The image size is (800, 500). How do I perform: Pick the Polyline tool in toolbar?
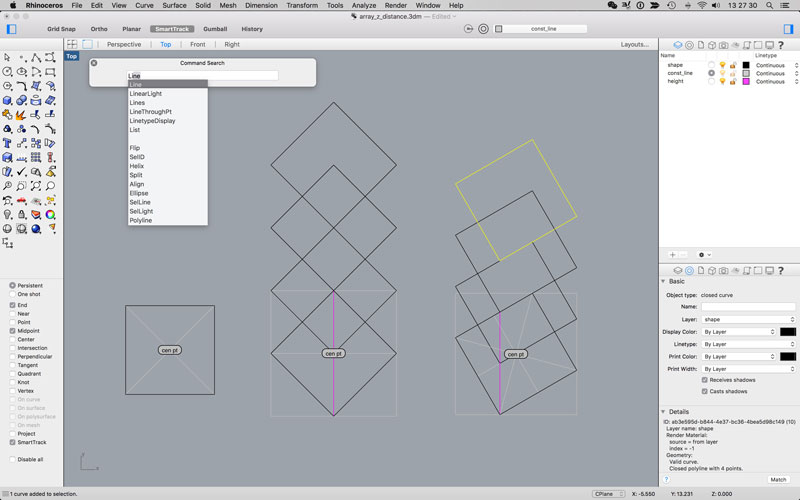(36, 58)
